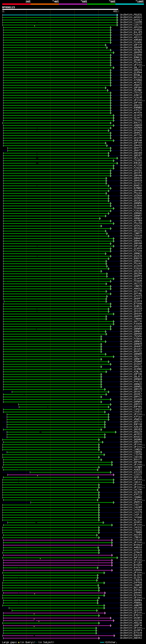The width and height of the screenshot is (146, 644).
Task: Click UniRef100_B9EZR3 hit
Action: [131, 163]
